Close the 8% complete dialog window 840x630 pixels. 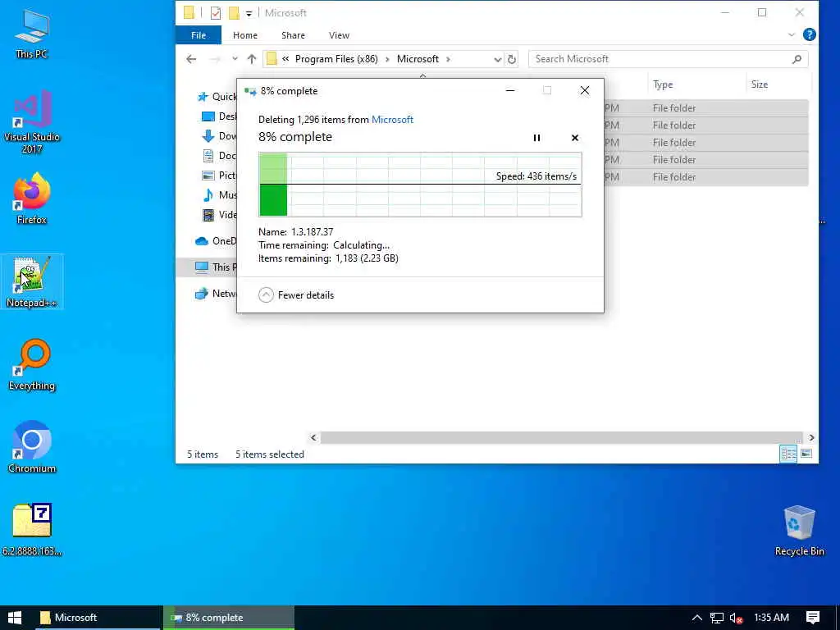click(x=584, y=90)
